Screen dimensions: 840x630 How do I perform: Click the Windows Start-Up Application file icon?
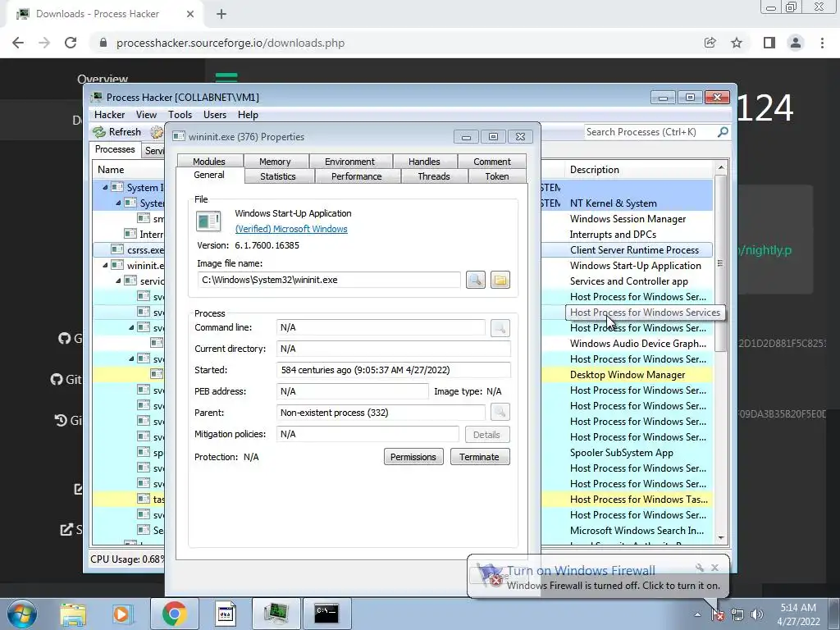[208, 221]
